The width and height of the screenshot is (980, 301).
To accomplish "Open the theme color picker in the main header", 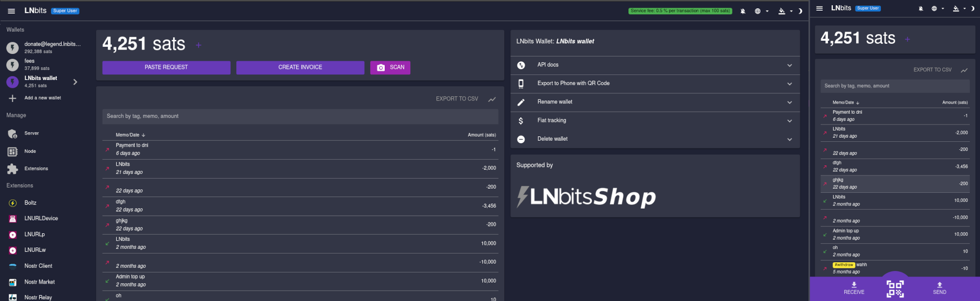I will click(x=785, y=11).
